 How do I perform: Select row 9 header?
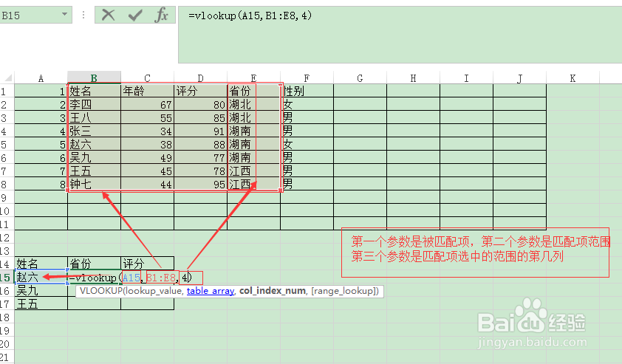tap(7, 197)
